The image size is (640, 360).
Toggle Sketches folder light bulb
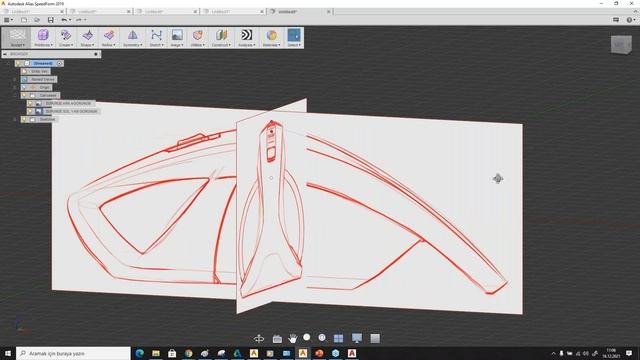tap(24, 119)
